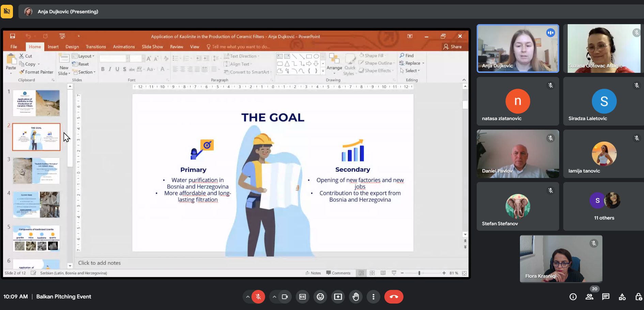This screenshot has width=644, height=310.
Task: Open chat with everyone icon
Action: point(606,297)
